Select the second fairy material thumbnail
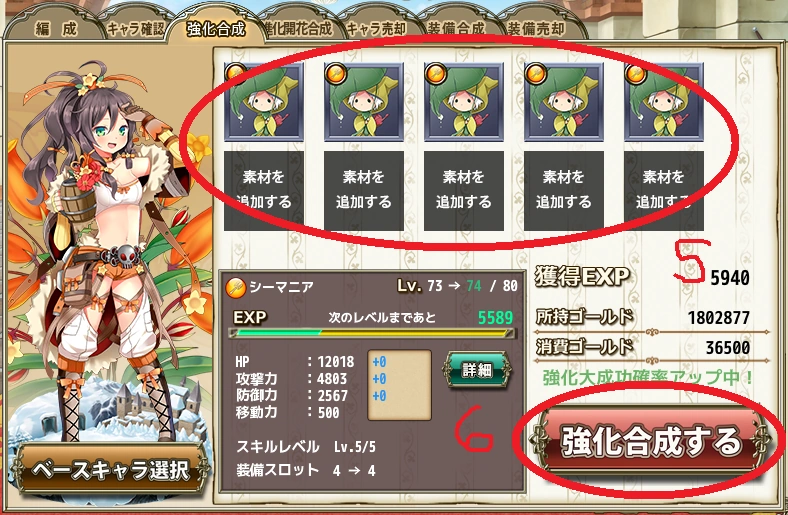Viewport: 788px width, 515px height. pyautogui.click(x=364, y=102)
